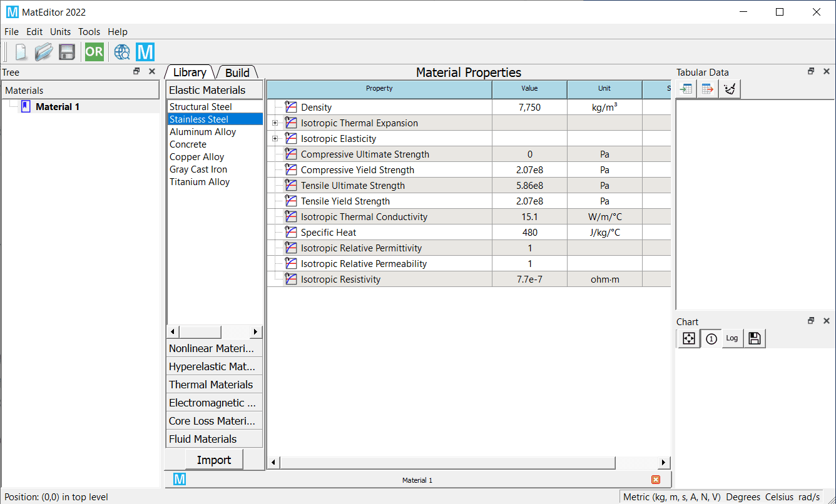Sort by the Property column header
The width and height of the screenshot is (836, 504).
coord(379,89)
